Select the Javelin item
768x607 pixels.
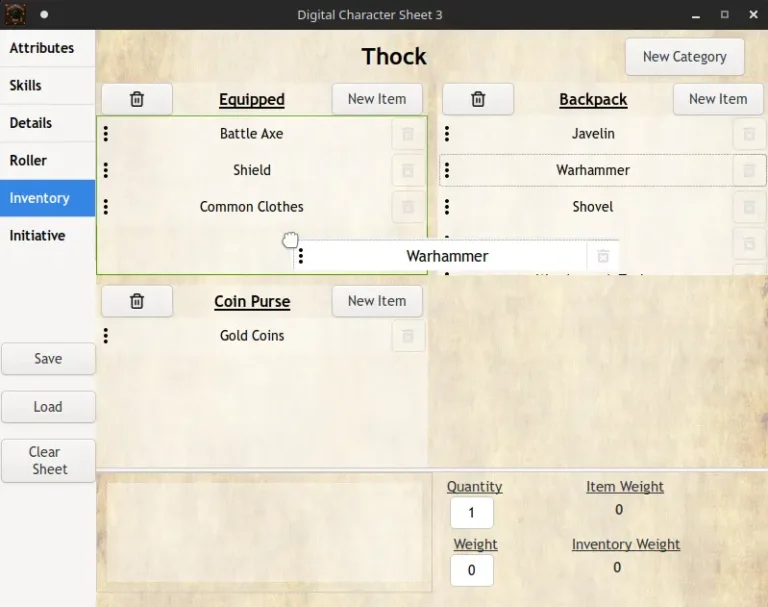593,134
